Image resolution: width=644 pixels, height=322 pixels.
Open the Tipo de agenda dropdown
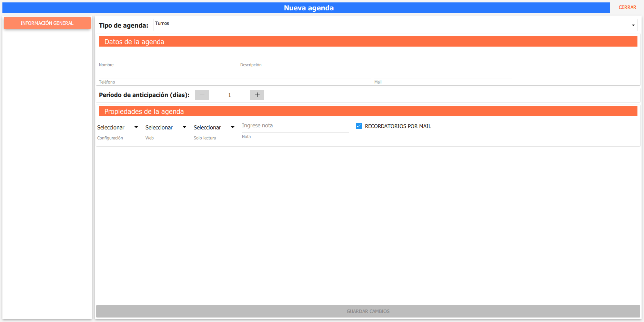(395, 25)
